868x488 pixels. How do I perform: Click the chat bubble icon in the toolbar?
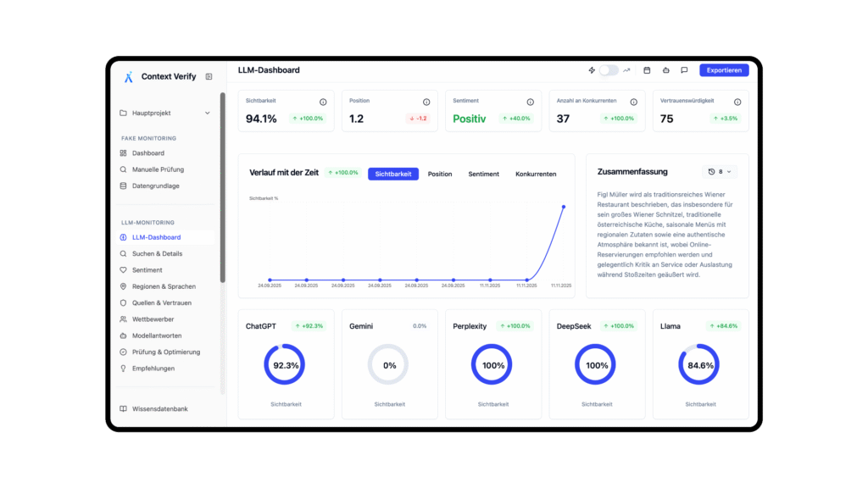(x=684, y=70)
